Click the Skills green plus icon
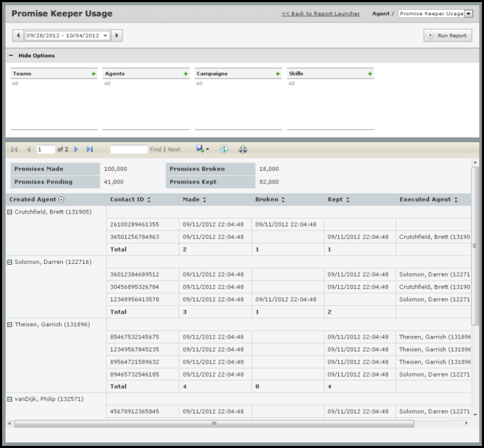 pos(369,73)
